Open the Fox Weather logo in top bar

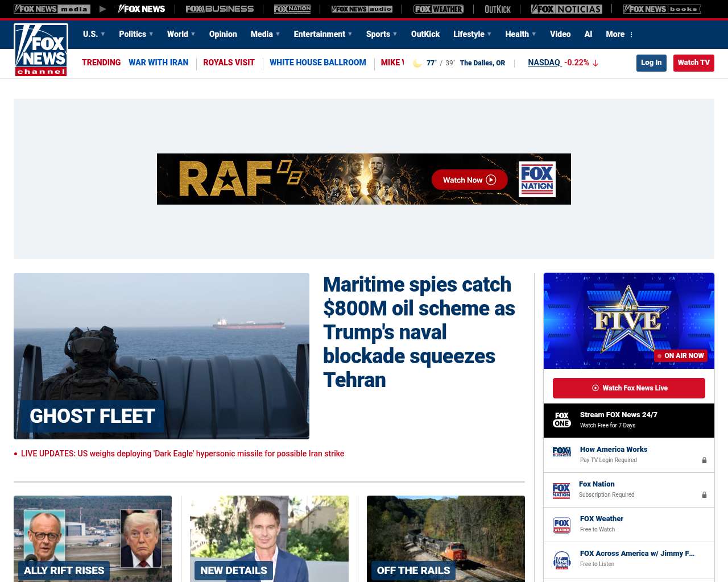coord(438,9)
